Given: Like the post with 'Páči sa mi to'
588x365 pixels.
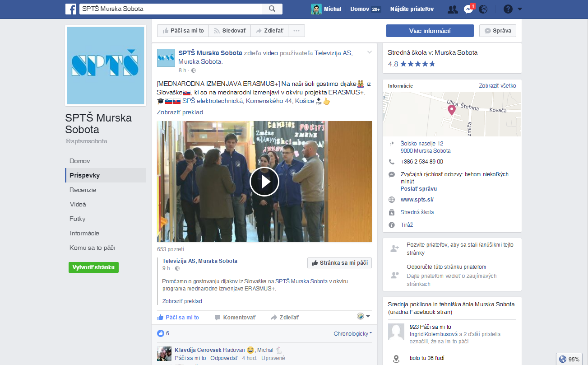Looking at the screenshot, I should pyautogui.click(x=178, y=318).
